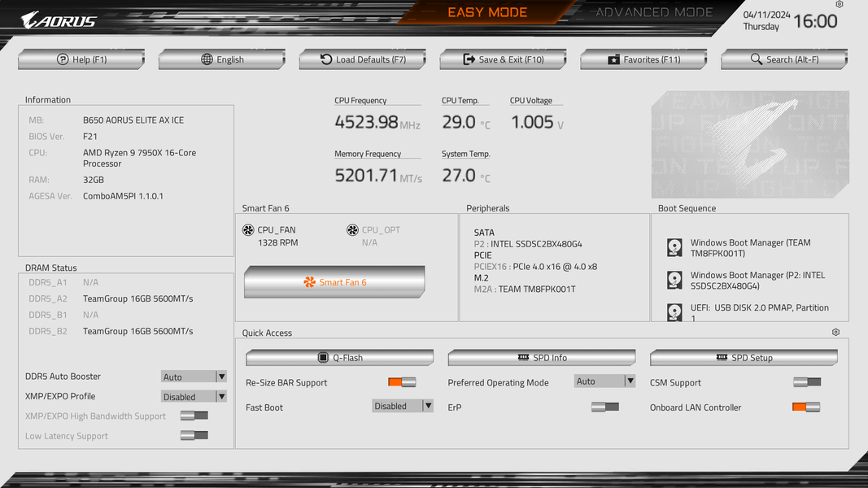Click B650 AORUS ELITE AX ICE text
This screenshot has height=488, width=868.
click(x=133, y=120)
